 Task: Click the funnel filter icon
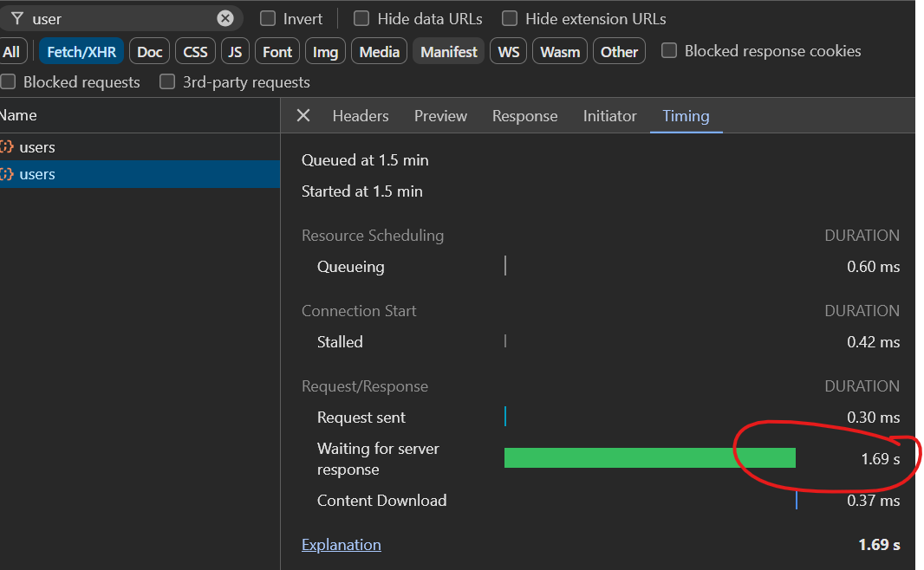tap(16, 18)
